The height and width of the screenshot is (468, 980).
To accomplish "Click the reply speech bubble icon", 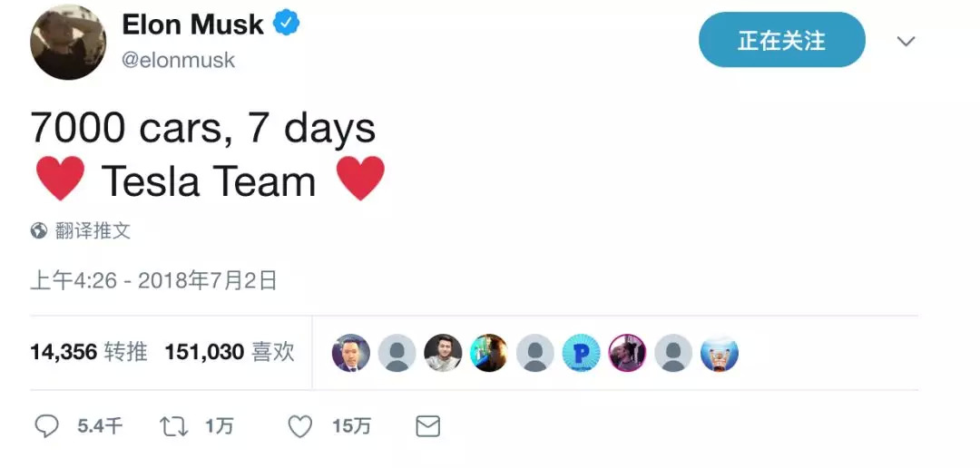I will pyautogui.click(x=46, y=426).
